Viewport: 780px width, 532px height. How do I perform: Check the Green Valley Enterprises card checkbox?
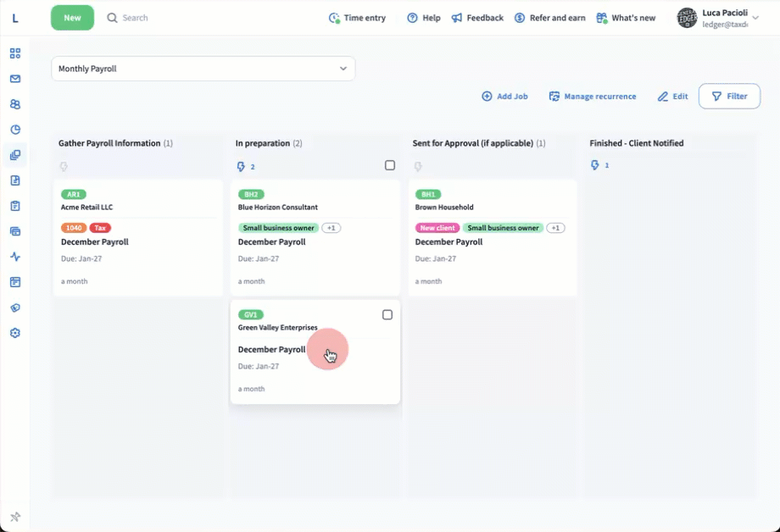pos(387,314)
